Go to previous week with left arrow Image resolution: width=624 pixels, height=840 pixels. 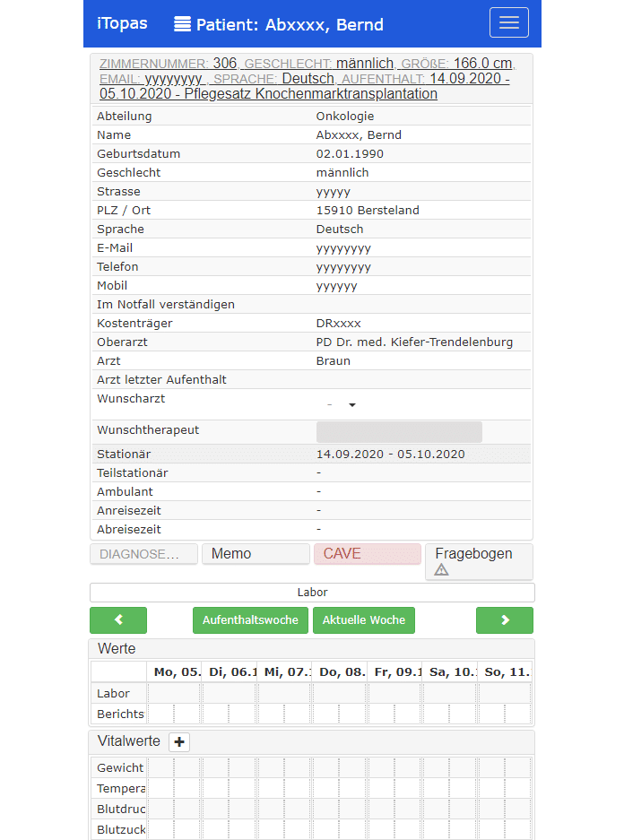coord(118,620)
